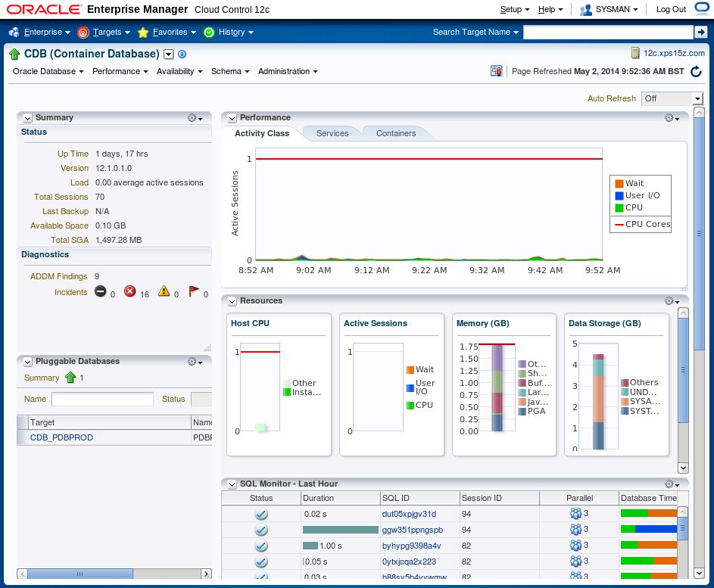
Task: Click the Wait orange legend swatch in Performance
Action: 619,183
